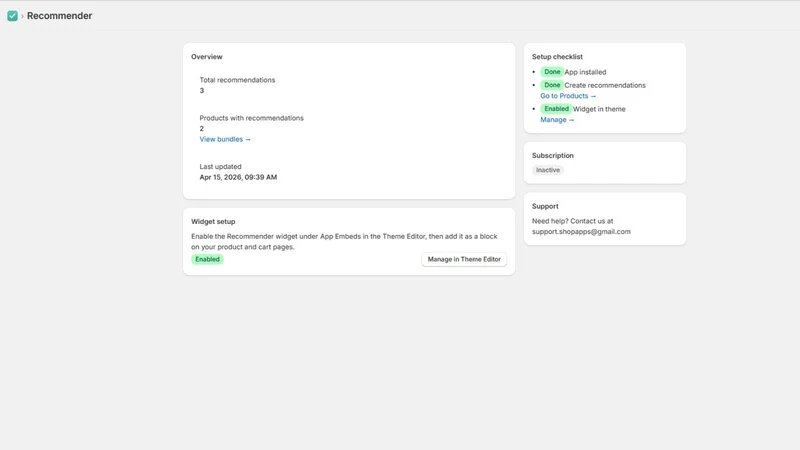Click the Total recommendations value 3
Image resolution: width=800 pixels, height=450 pixels.
[x=202, y=91]
